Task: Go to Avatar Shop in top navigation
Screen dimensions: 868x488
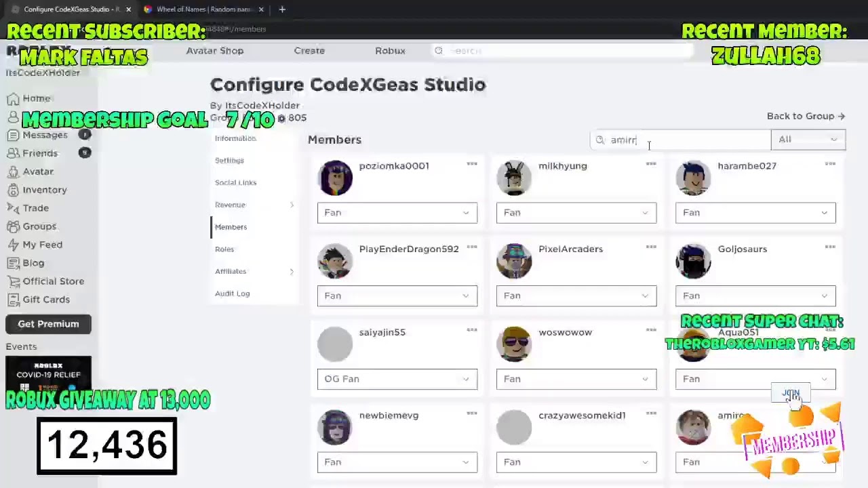Action: coord(215,51)
